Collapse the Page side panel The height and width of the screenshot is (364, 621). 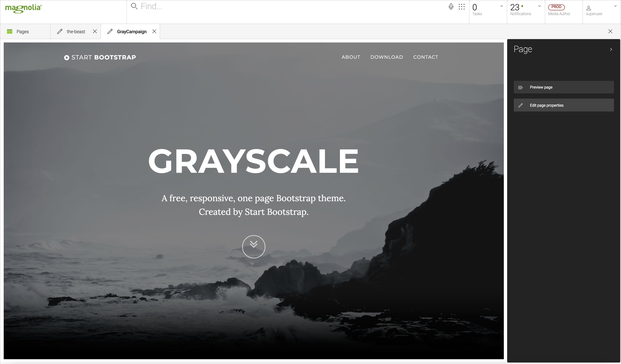click(x=611, y=49)
